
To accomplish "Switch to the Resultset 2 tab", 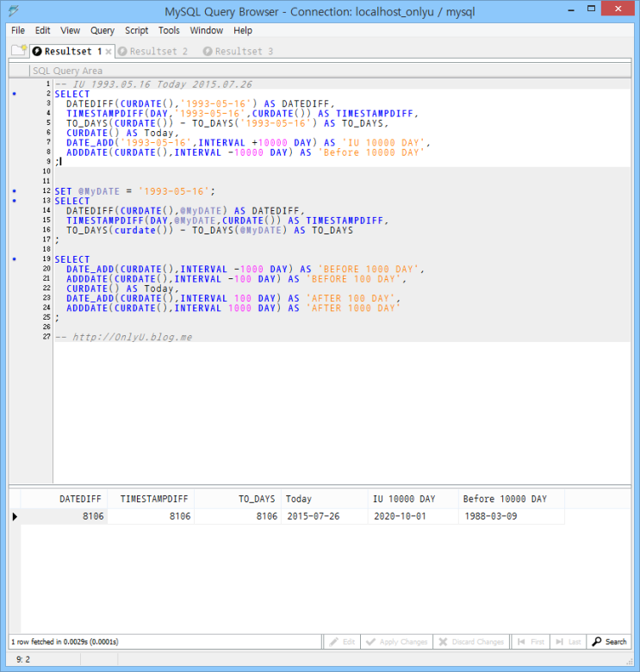I will pyautogui.click(x=153, y=52).
